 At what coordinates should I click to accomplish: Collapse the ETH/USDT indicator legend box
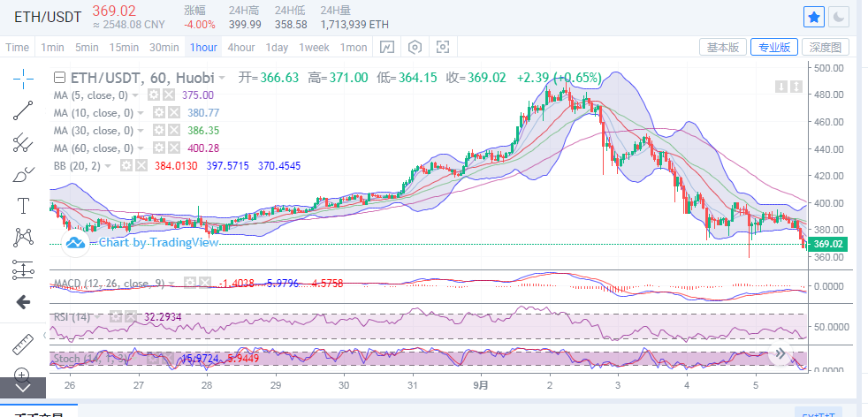60,78
